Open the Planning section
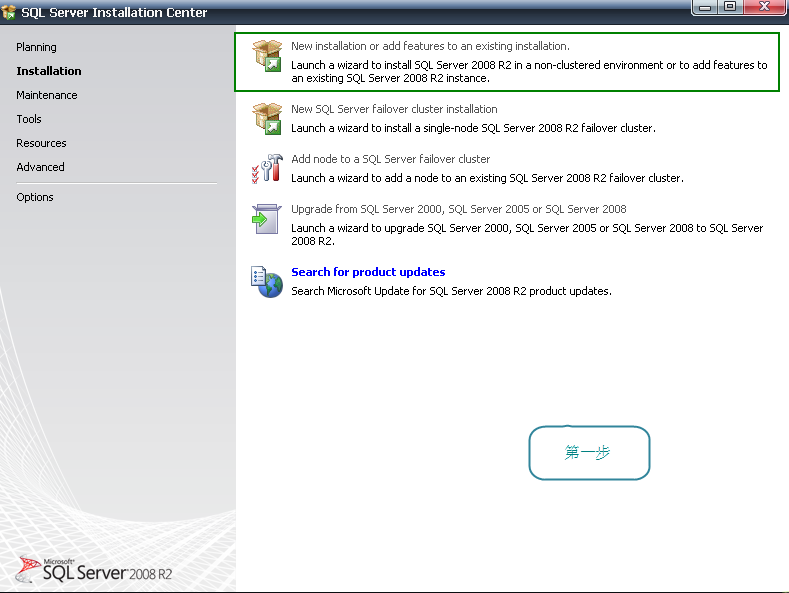Image resolution: width=789 pixels, height=593 pixels. [36, 47]
